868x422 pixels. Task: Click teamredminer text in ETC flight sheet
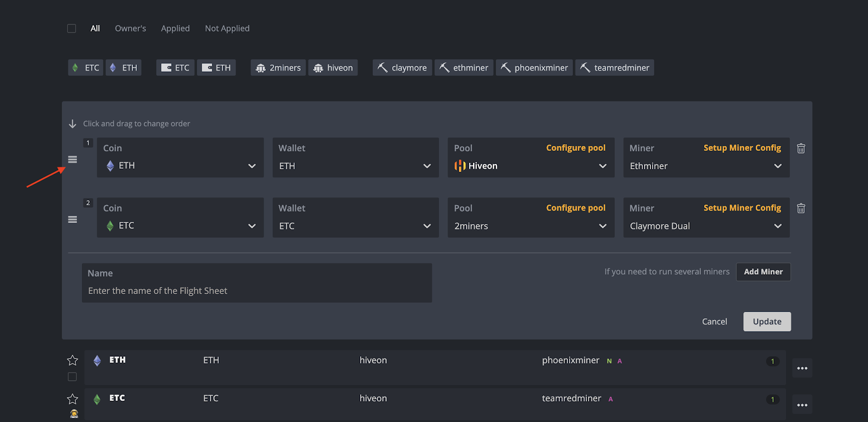coord(571,398)
